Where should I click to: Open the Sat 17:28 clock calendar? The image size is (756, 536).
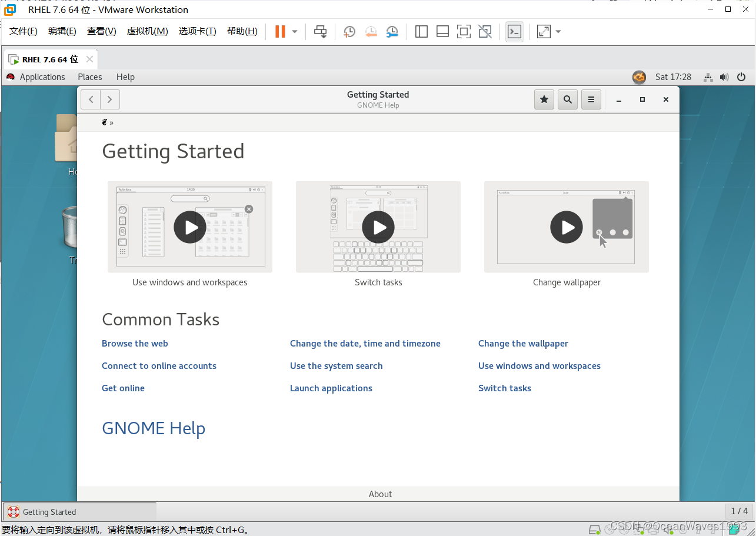(x=674, y=77)
